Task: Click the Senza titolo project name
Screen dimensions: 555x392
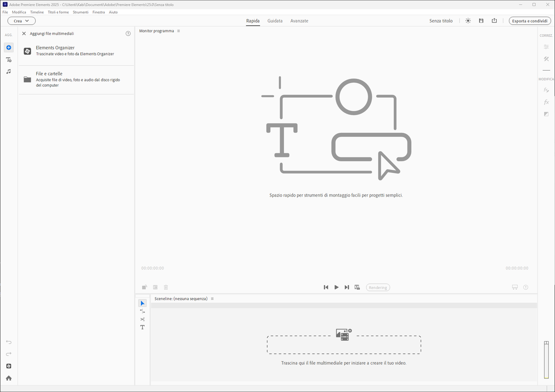Action: pyautogui.click(x=441, y=21)
